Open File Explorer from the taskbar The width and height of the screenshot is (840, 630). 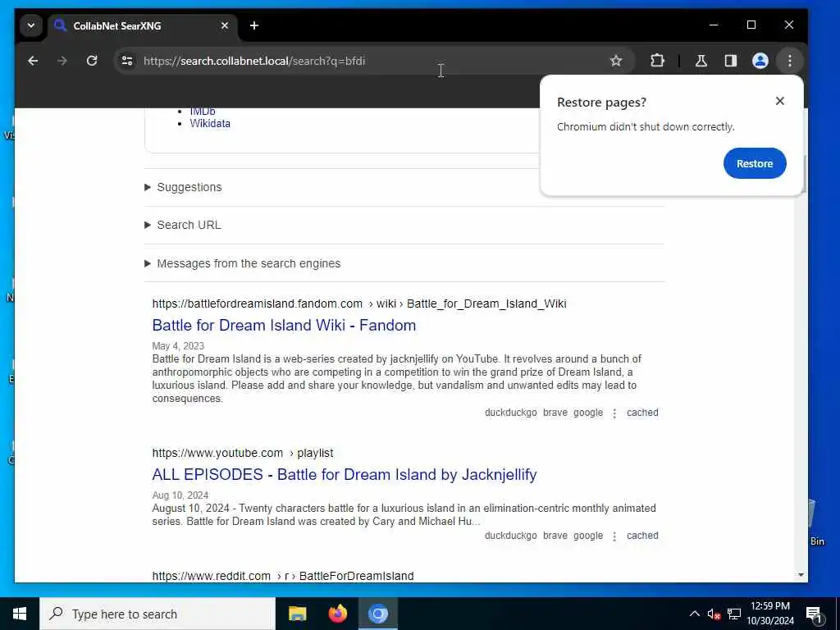(x=297, y=614)
